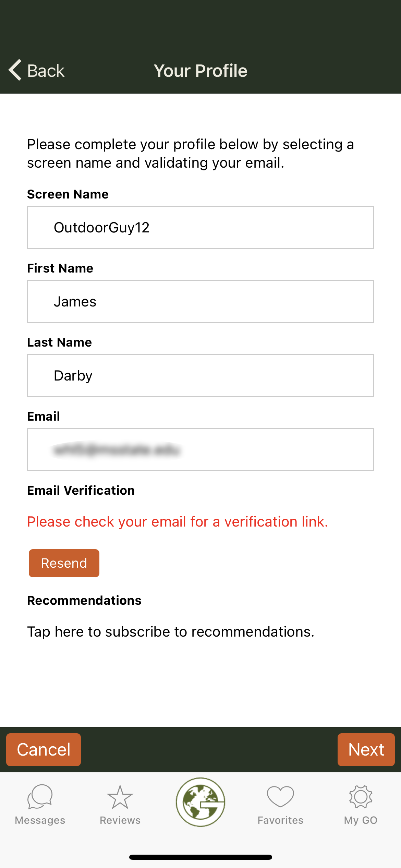Image resolution: width=401 pixels, height=868 pixels.
Task: Switch to the Reviews tab label
Action: coord(120,820)
